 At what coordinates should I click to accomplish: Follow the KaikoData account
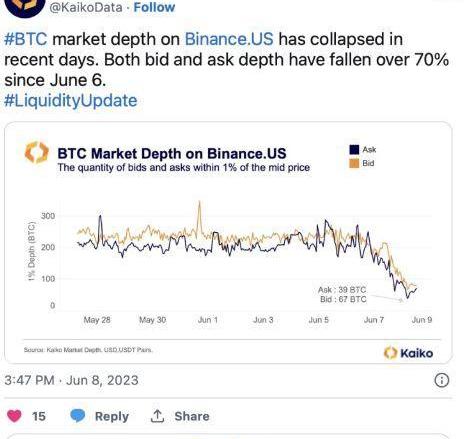(154, 7)
